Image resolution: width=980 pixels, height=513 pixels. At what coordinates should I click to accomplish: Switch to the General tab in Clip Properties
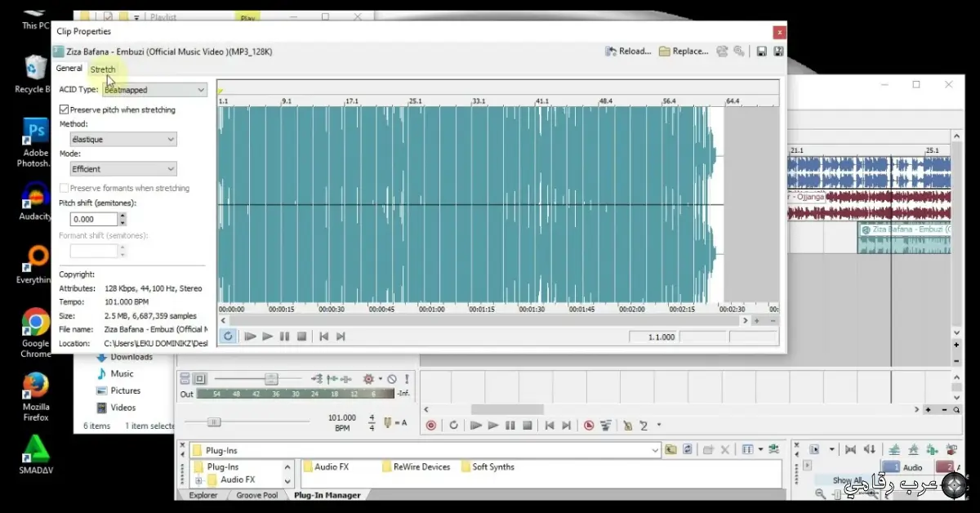point(69,68)
